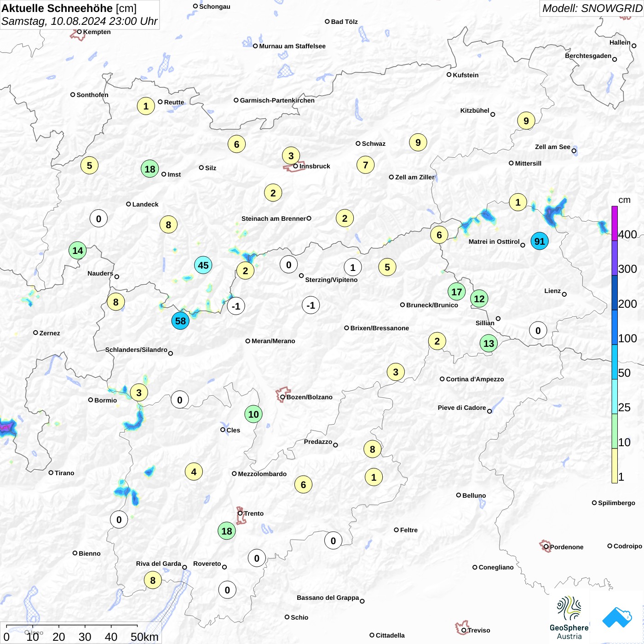Click the Berchtesgaden label

(588, 56)
